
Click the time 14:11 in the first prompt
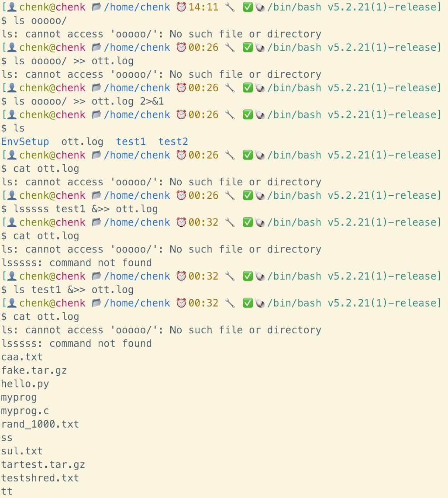[x=203, y=7]
